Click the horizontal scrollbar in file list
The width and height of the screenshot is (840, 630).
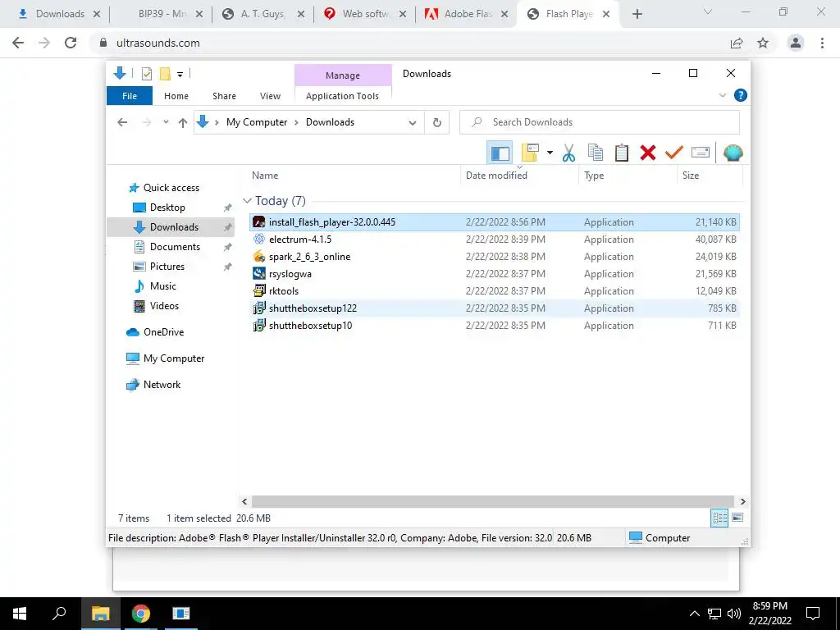click(492, 501)
